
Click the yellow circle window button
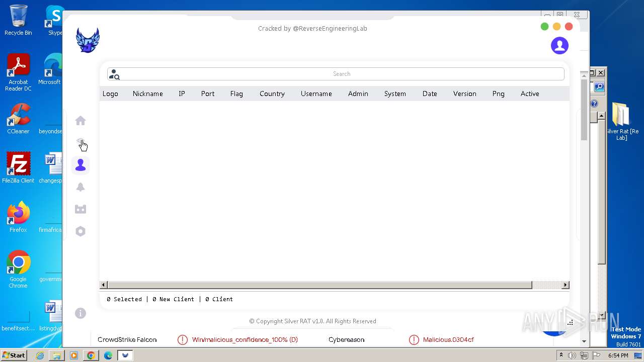(x=556, y=27)
